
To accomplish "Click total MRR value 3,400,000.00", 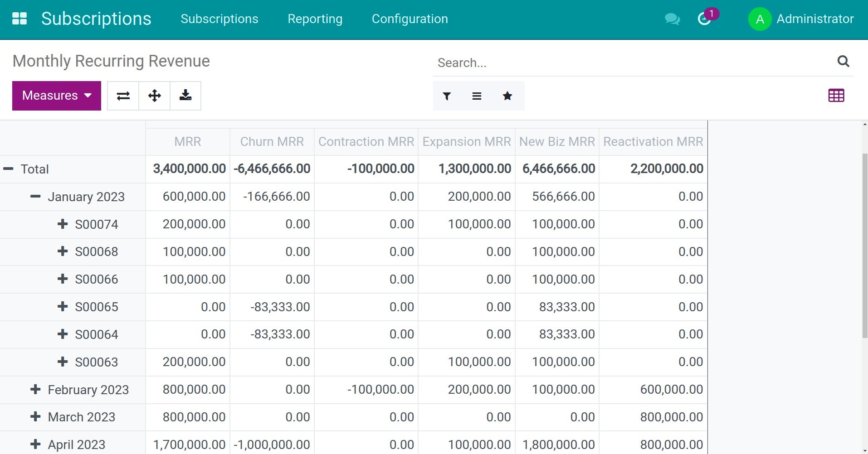I will click(190, 169).
